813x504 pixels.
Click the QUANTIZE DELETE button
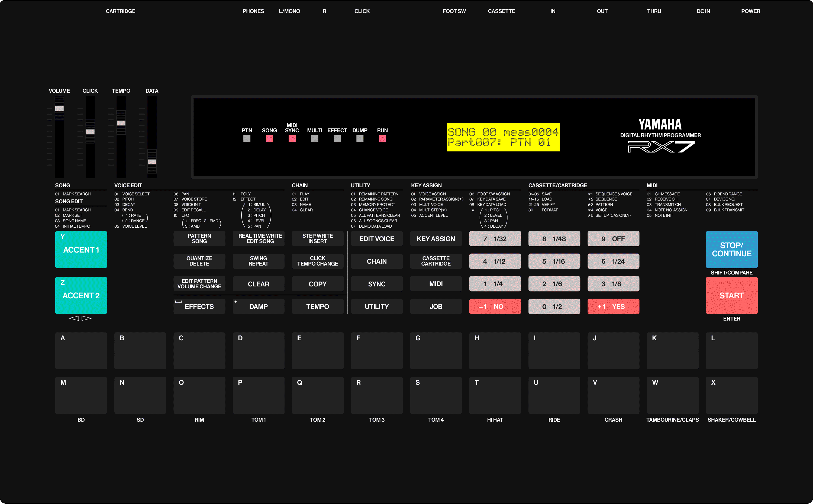tap(199, 261)
